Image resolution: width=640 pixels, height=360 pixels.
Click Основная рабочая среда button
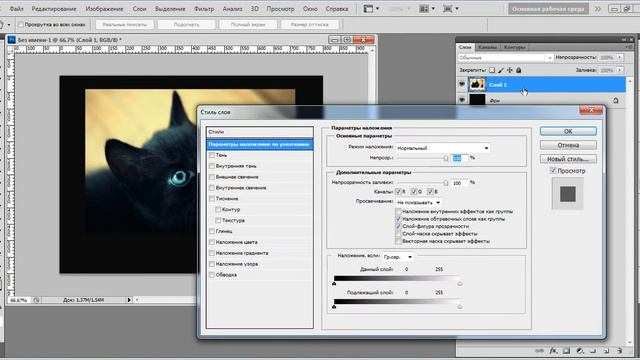pyautogui.click(x=548, y=9)
